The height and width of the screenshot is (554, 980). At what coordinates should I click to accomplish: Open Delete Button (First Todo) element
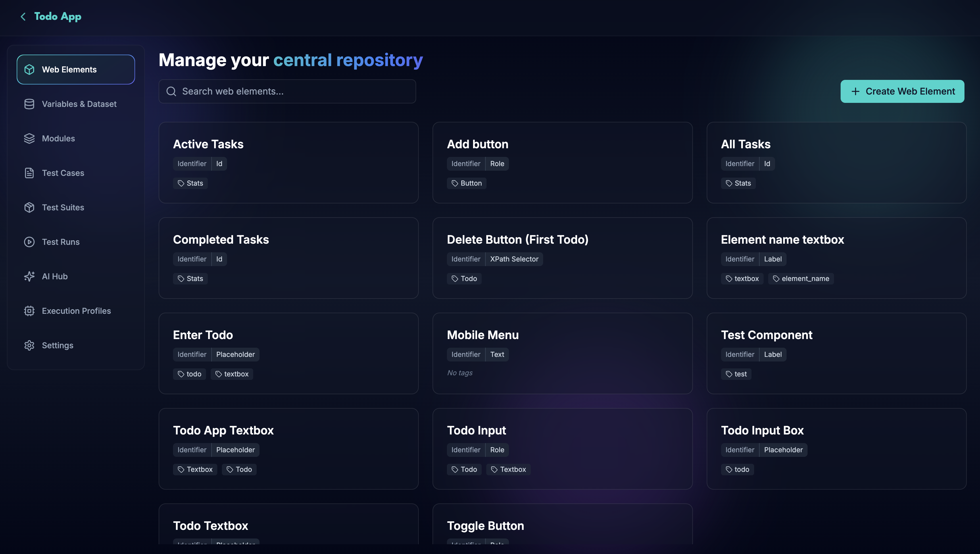562,258
